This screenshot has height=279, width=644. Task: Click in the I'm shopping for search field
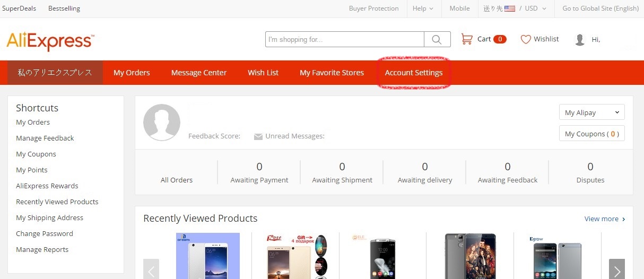(345, 39)
